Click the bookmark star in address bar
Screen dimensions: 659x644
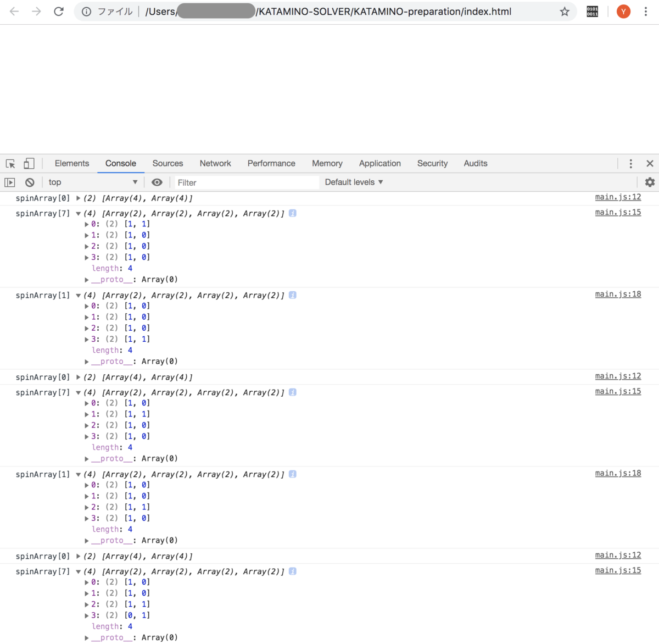(x=565, y=11)
